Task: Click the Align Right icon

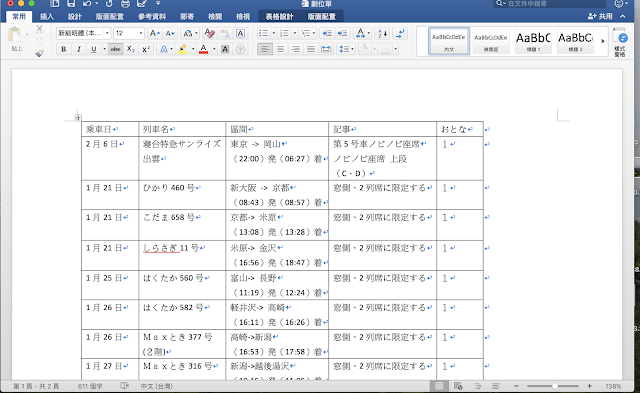Action: (296, 49)
